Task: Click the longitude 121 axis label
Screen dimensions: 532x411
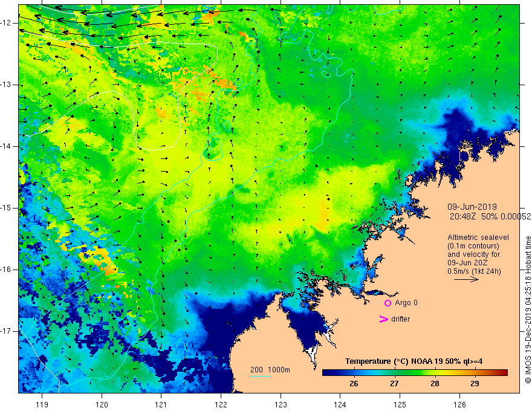Action: point(161,404)
